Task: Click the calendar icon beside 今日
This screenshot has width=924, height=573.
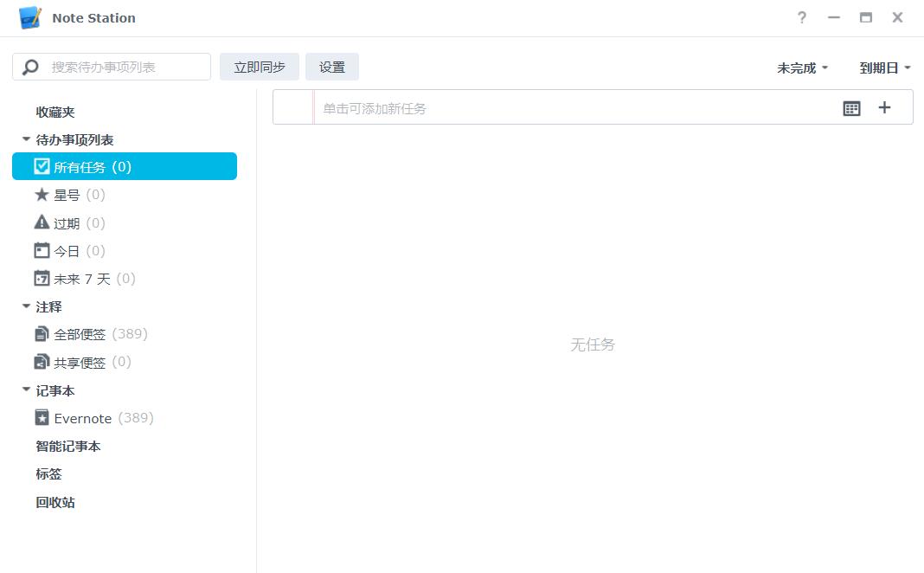Action: click(x=42, y=250)
